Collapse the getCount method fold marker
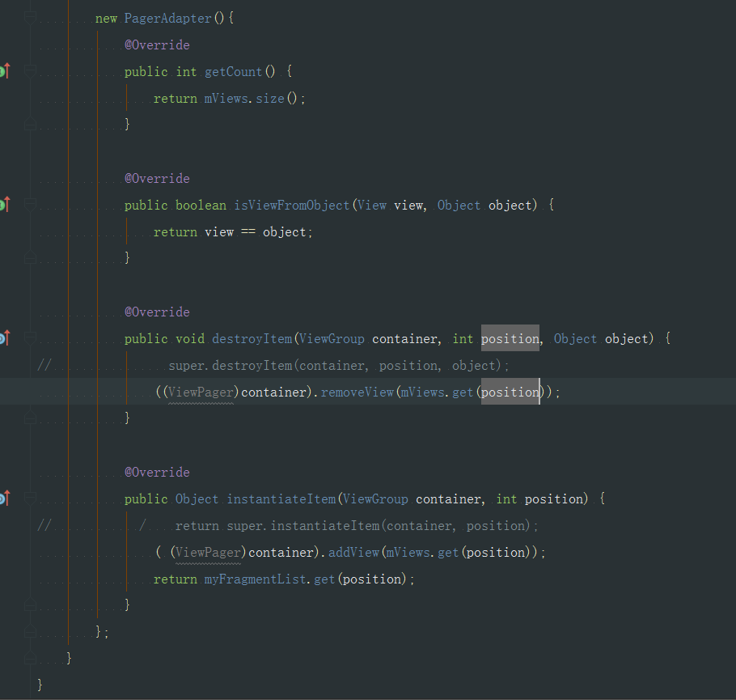The height and width of the screenshot is (700, 736). 30,71
